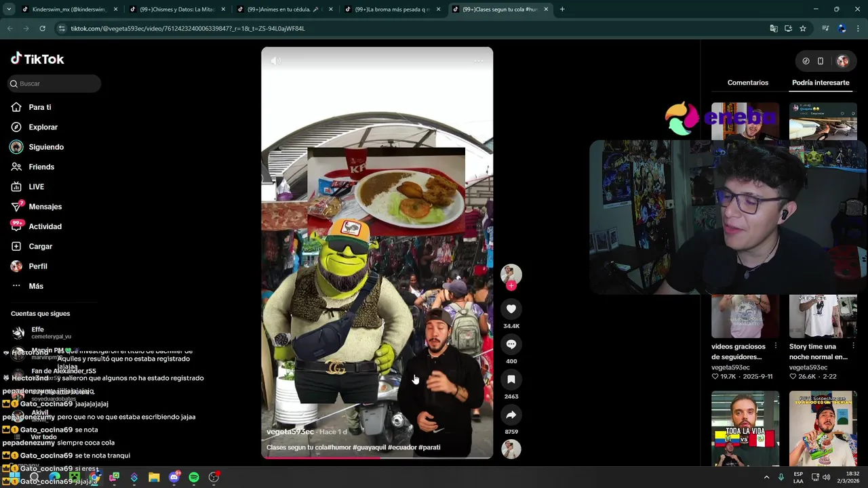Image resolution: width=868 pixels, height=488 pixels.
Task: Click the phone app icon near profile avatar
Action: [x=821, y=61]
